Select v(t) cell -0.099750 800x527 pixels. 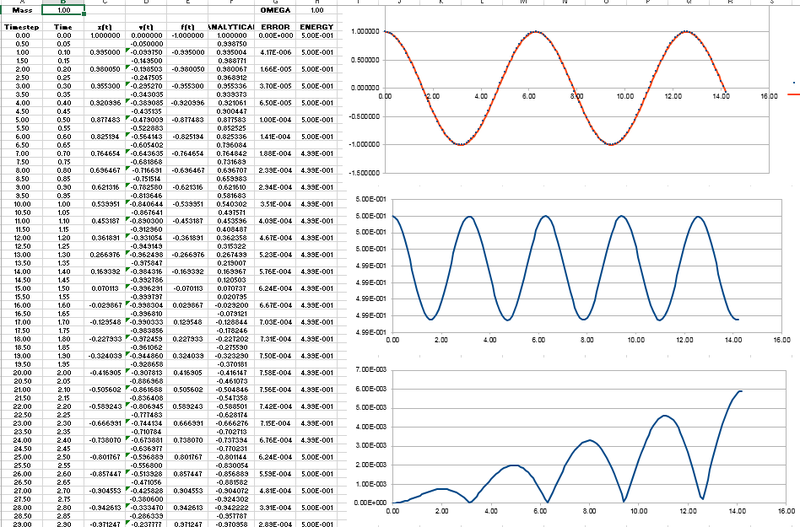pyautogui.click(x=146, y=53)
